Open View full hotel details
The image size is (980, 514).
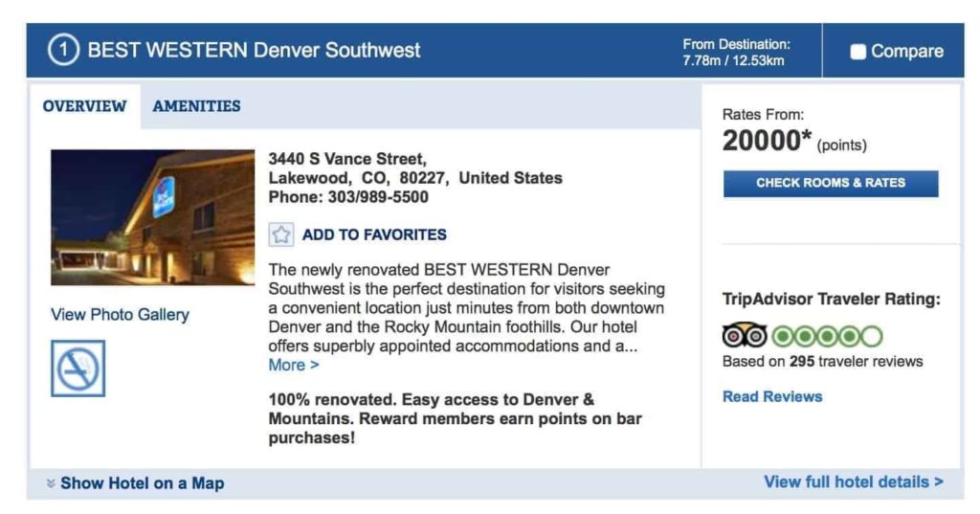coord(853,481)
